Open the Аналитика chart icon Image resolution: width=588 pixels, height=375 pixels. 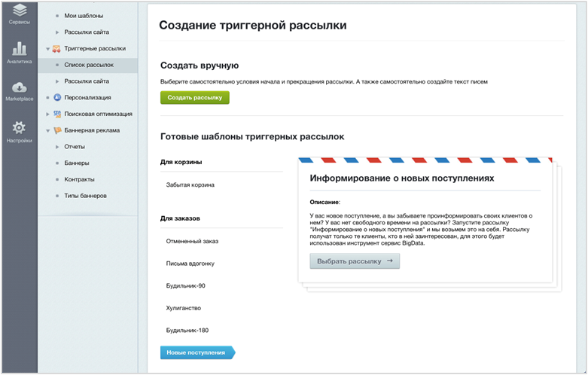[19, 48]
